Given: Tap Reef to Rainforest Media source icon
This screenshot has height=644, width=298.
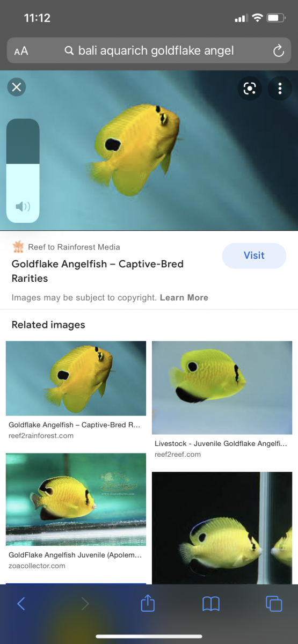Looking at the screenshot, I should (x=18, y=247).
